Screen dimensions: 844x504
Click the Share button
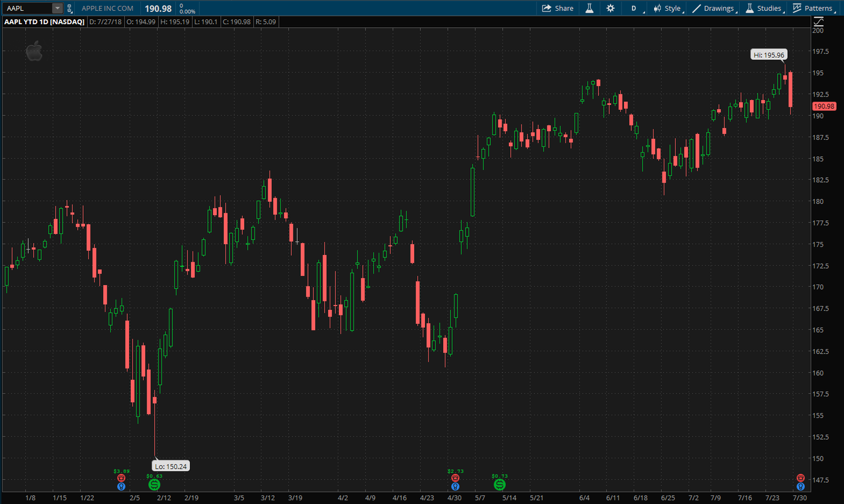tap(558, 8)
